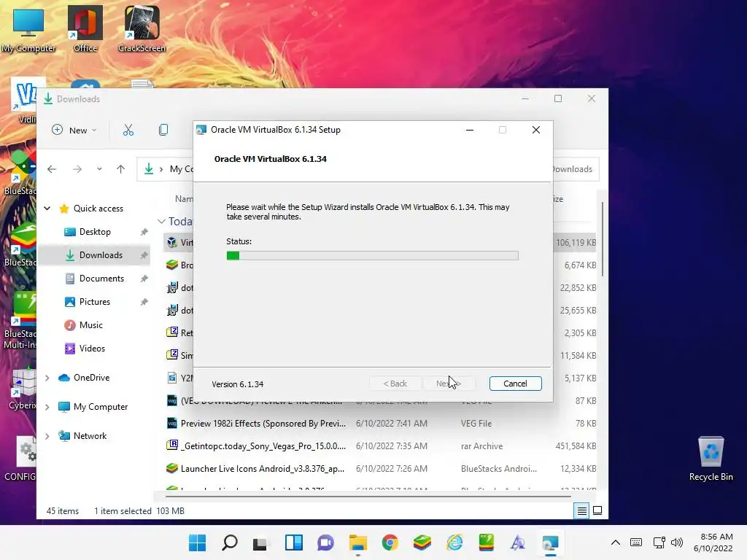Switch Explorer to large thumbnails view

tap(597, 511)
